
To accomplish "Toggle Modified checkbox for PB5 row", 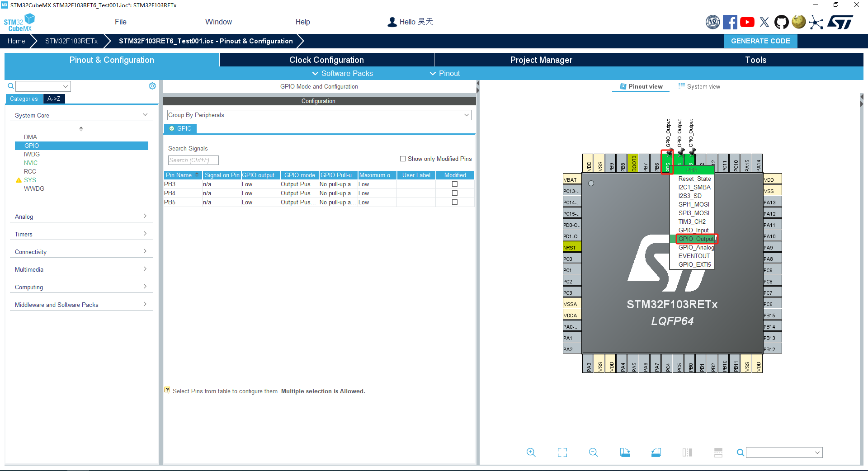I will 455,202.
